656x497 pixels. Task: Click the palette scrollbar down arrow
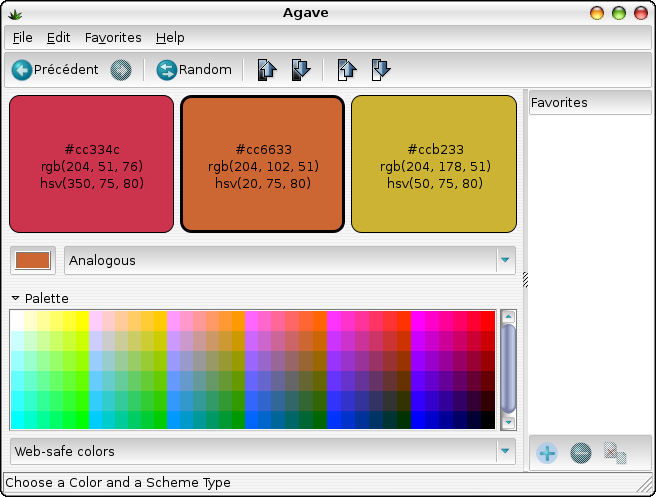coord(508,422)
